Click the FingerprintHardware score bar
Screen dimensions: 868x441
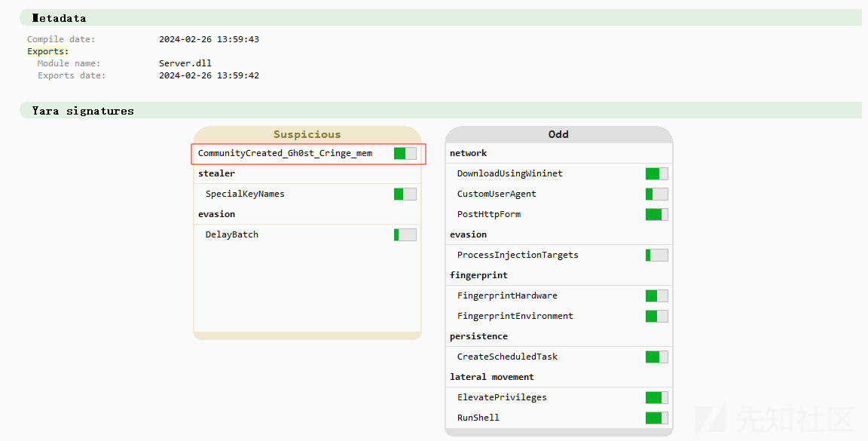tap(656, 296)
